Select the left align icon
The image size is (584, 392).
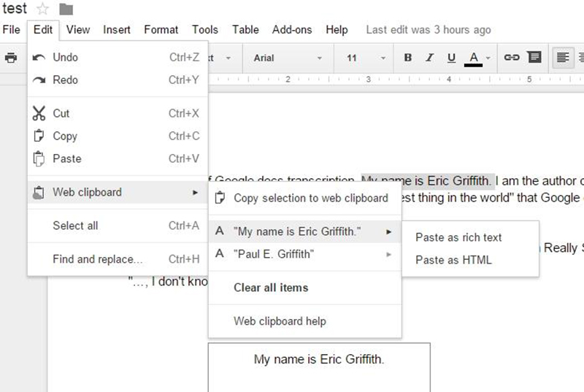[562, 58]
